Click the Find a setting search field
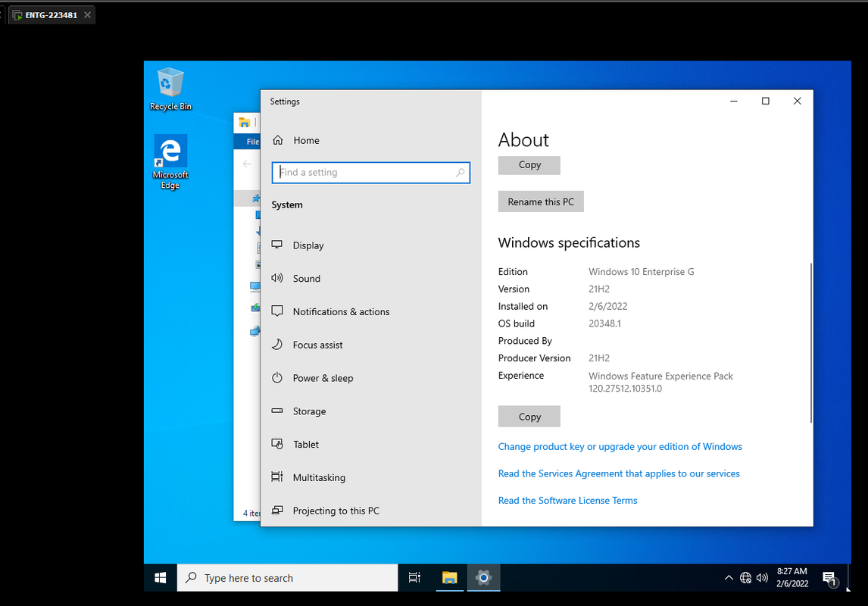Viewport: 868px width, 606px height. click(371, 173)
